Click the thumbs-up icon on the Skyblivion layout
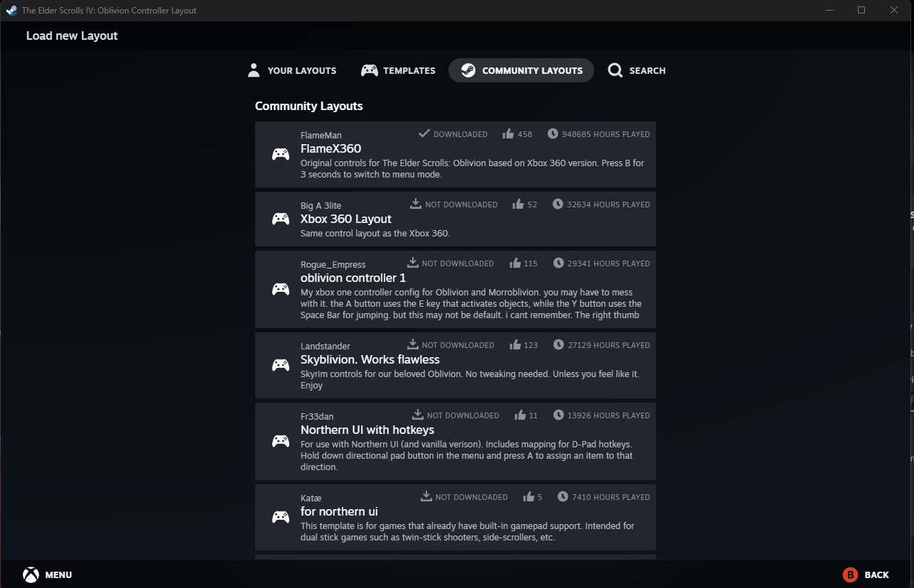 point(515,344)
